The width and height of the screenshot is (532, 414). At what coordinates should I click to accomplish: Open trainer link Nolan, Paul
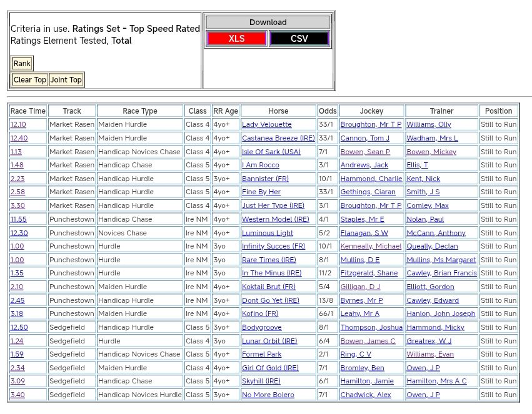coord(425,219)
